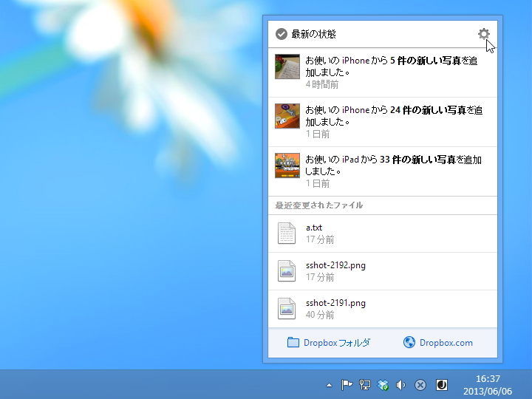
Task: Open thumbnail of 33 new iPad photos
Action: pyautogui.click(x=287, y=166)
